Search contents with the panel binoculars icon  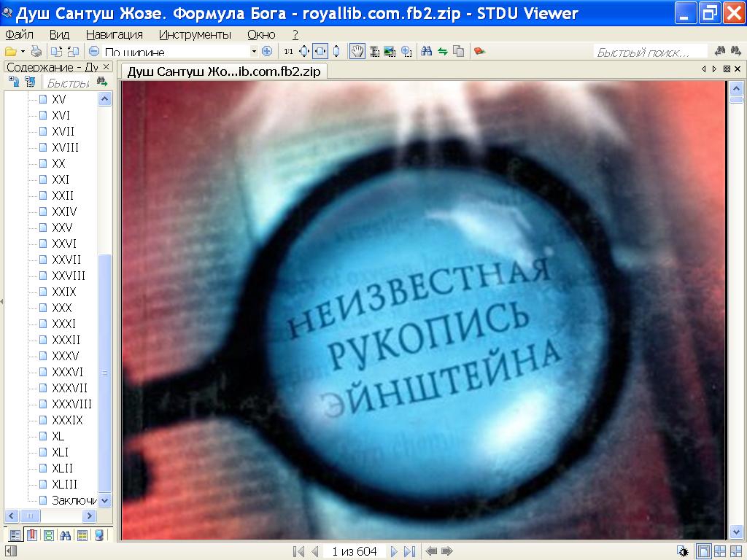pyautogui.click(x=102, y=82)
